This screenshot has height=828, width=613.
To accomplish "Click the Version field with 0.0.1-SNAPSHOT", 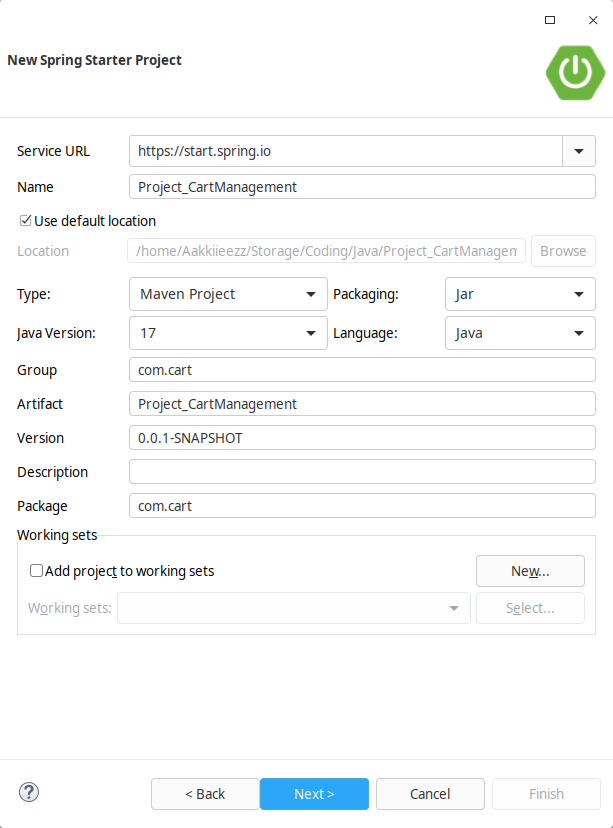I will click(x=362, y=437).
